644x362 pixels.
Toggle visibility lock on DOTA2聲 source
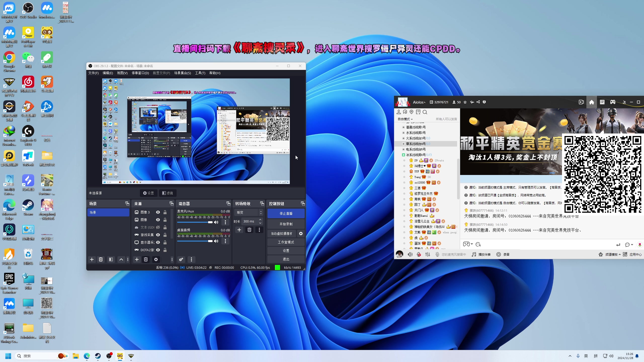pyautogui.click(x=166, y=250)
